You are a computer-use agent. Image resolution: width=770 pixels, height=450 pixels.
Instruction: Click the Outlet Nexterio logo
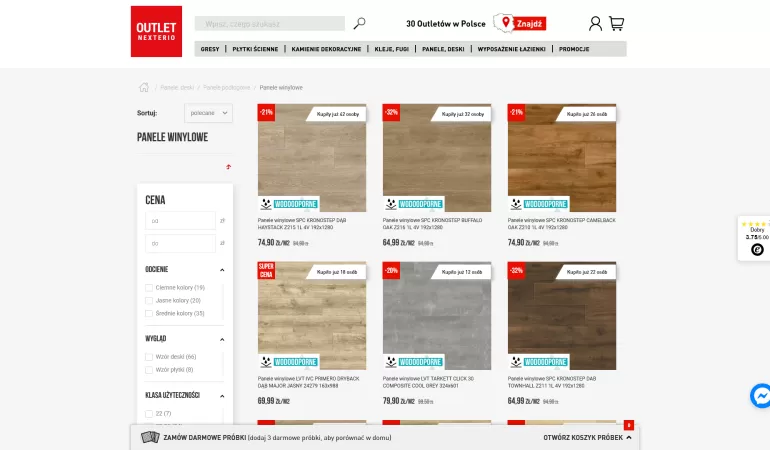(156, 31)
